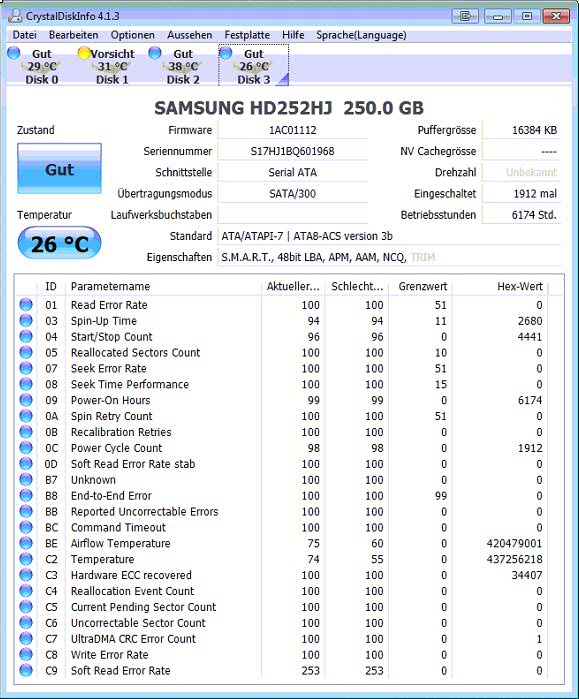
Task: Click the SAMSUNG HD252HJ 250.0 GB heading
Action: pos(289,108)
